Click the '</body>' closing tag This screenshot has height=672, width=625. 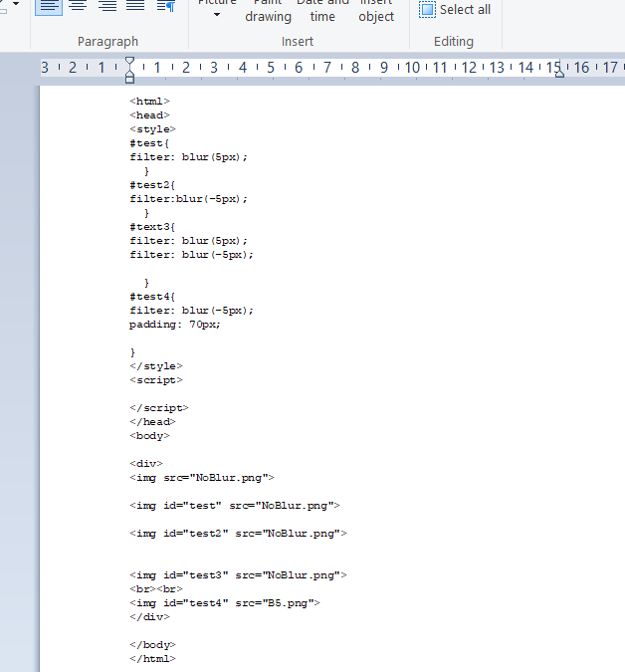click(153, 645)
